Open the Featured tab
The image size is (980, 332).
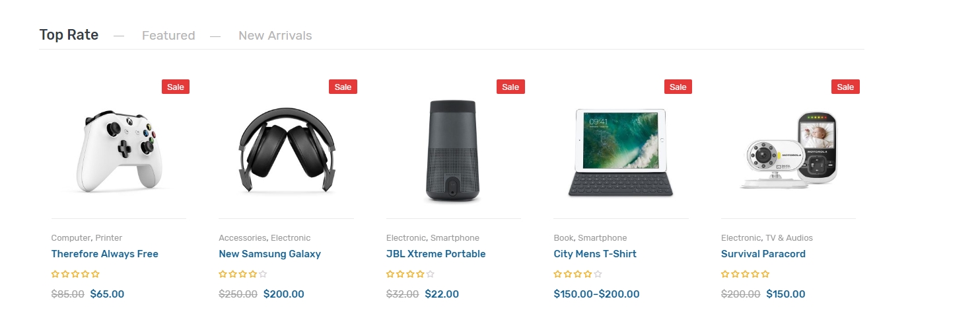(x=168, y=36)
